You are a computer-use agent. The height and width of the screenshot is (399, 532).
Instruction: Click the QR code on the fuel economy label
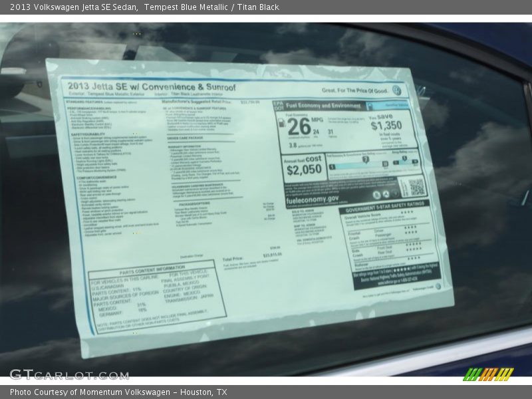pos(416,188)
